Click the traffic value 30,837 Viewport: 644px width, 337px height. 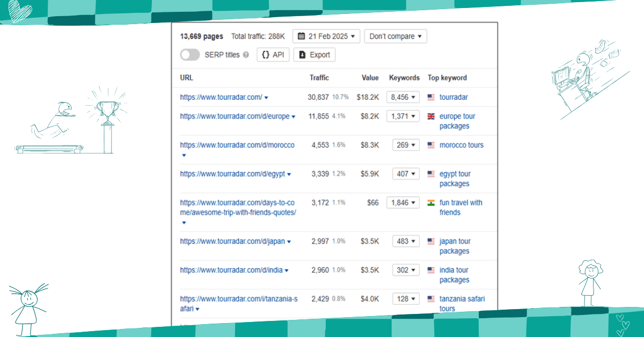click(318, 97)
